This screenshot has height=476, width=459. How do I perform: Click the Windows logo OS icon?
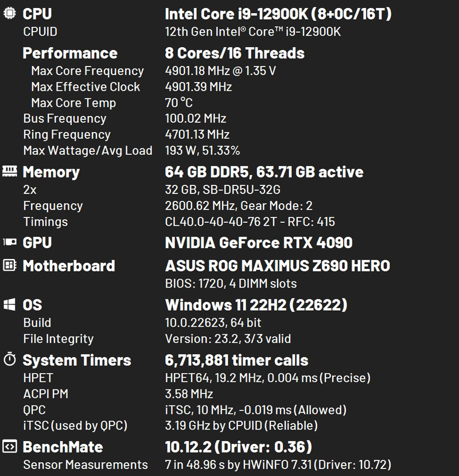click(x=10, y=304)
